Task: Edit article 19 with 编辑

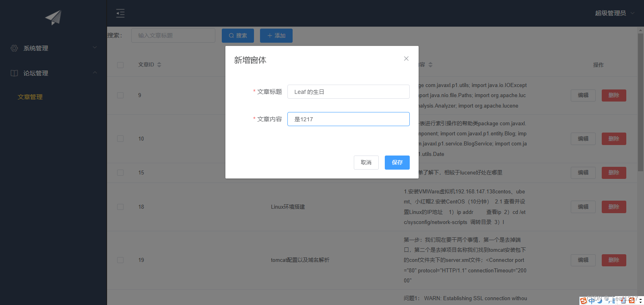Action: (x=583, y=260)
